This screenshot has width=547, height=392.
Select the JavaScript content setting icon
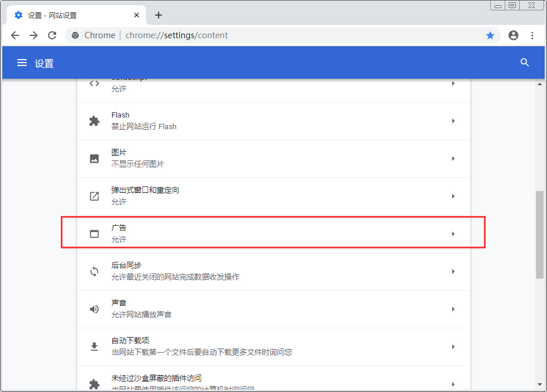[94, 83]
